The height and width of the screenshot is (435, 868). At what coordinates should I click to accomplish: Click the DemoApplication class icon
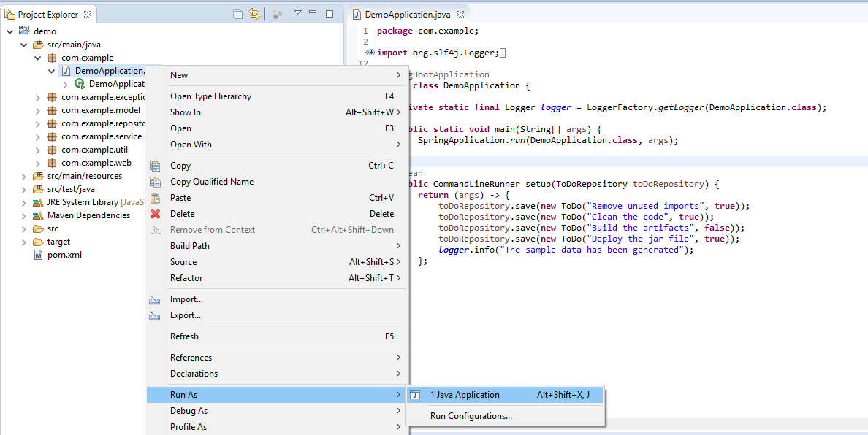(79, 84)
